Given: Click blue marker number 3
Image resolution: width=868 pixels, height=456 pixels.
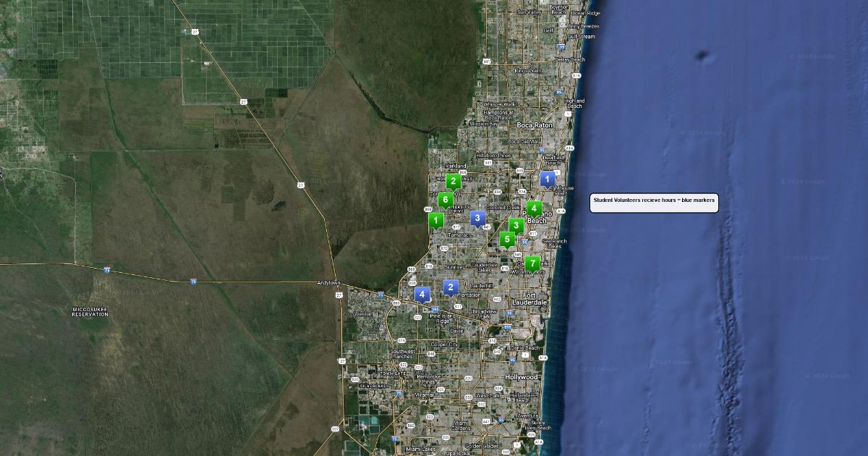Looking at the screenshot, I should coord(477,217).
